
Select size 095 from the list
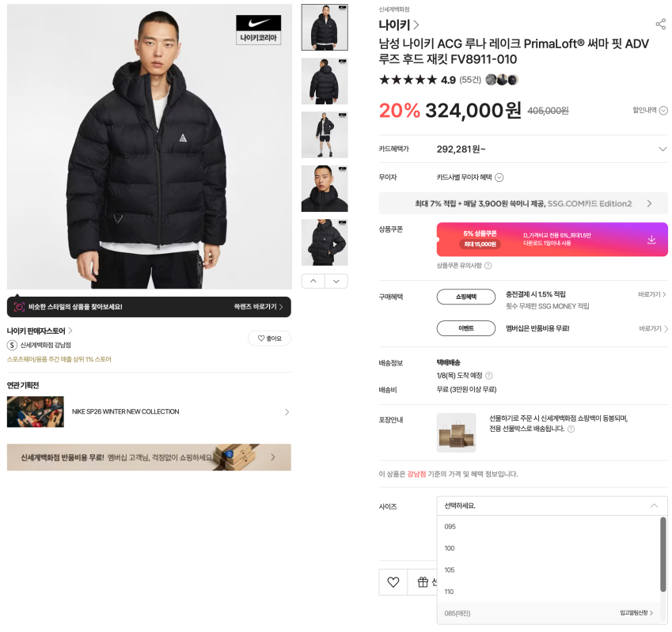(450, 526)
